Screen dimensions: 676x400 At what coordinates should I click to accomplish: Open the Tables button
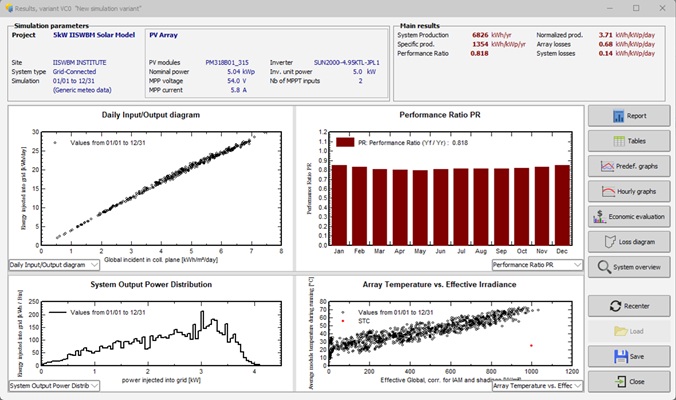pyautogui.click(x=629, y=141)
